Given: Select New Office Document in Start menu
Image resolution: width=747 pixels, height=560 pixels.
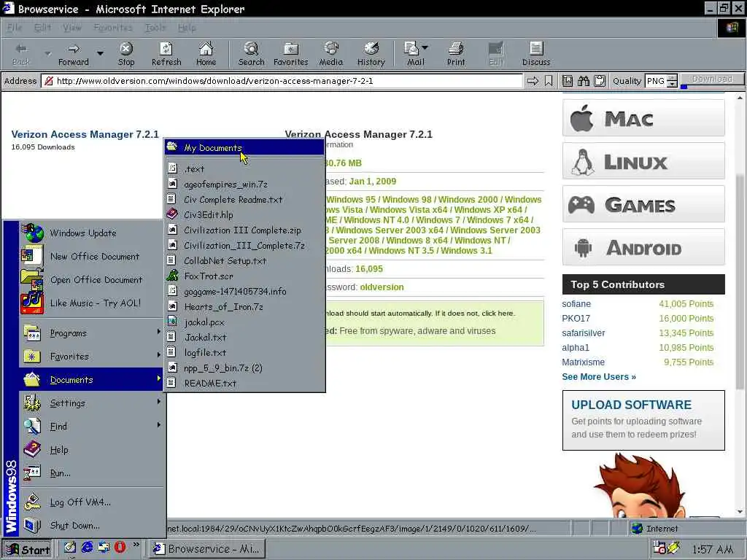Looking at the screenshot, I should click(x=94, y=256).
